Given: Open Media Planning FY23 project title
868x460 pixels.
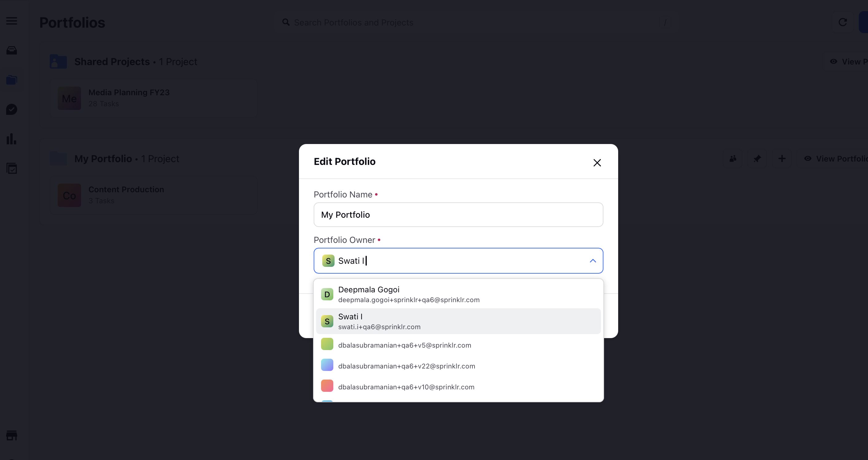Looking at the screenshot, I should [129, 92].
